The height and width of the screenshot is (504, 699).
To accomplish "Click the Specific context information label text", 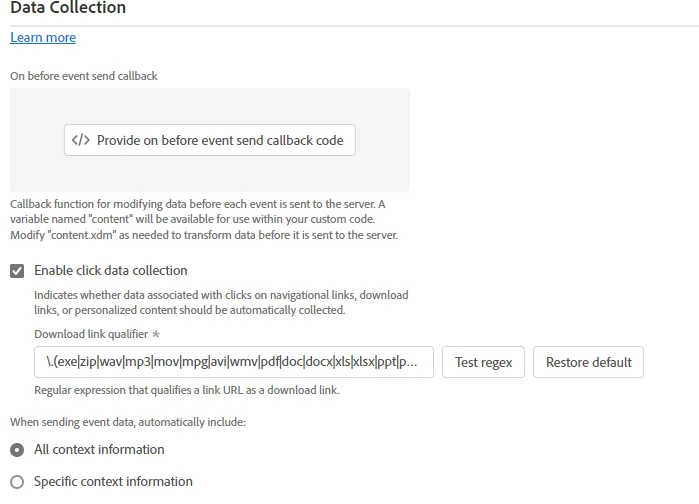I will [113, 481].
